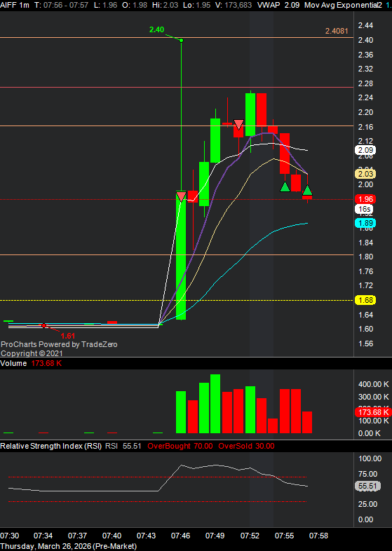
Task: Click the 16s candle countdown tag
Action: tap(364, 210)
